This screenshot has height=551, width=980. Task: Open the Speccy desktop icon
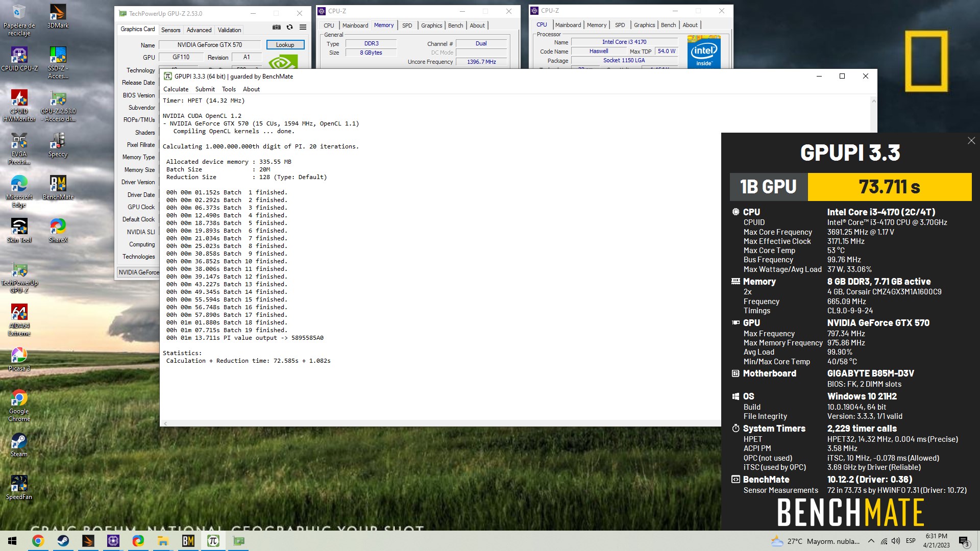tap(58, 145)
